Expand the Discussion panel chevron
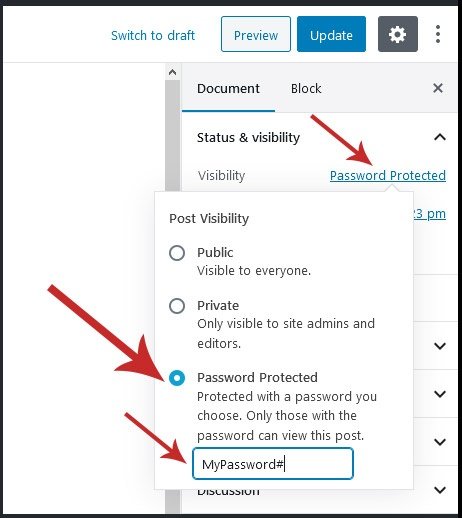The width and height of the screenshot is (462, 518). (440, 490)
